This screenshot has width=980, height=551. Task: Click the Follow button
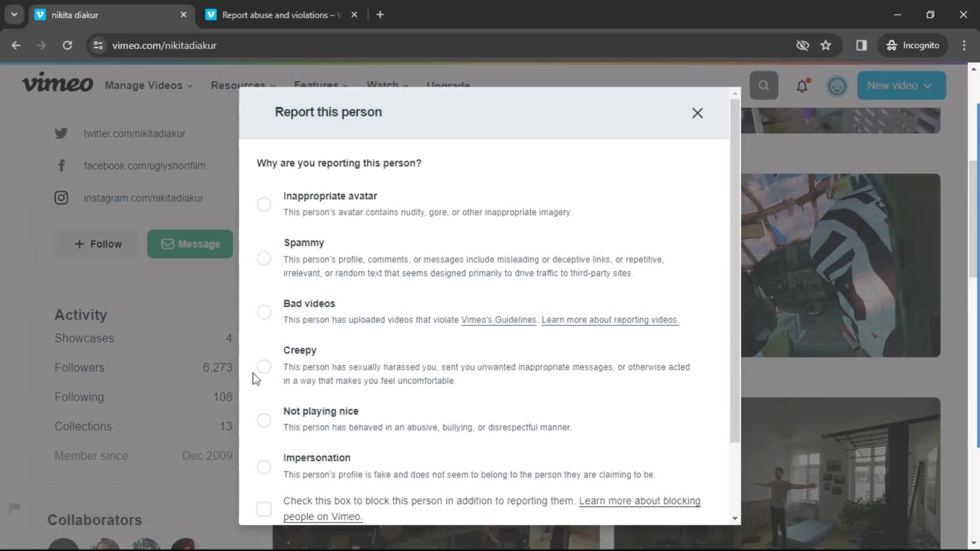click(98, 244)
